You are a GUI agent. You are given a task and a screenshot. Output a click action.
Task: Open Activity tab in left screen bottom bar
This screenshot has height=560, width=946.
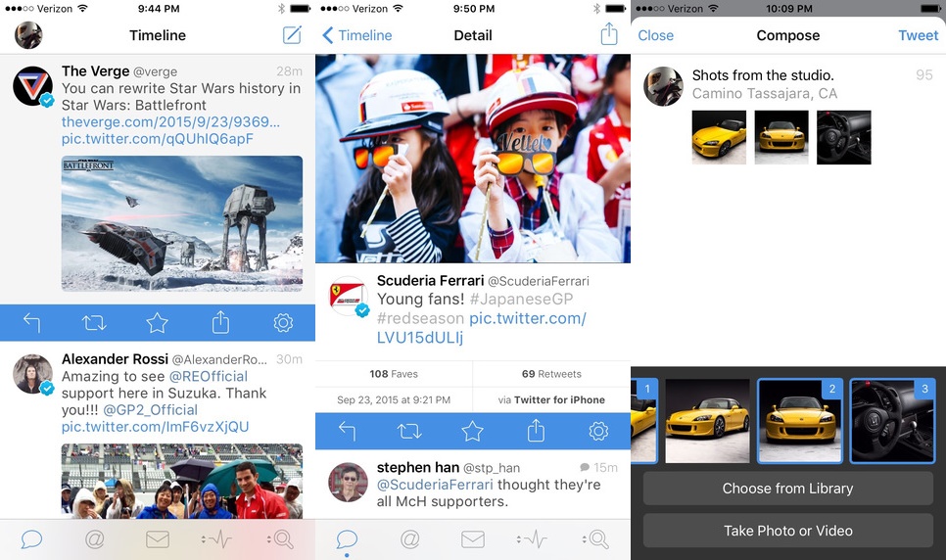coord(216,538)
